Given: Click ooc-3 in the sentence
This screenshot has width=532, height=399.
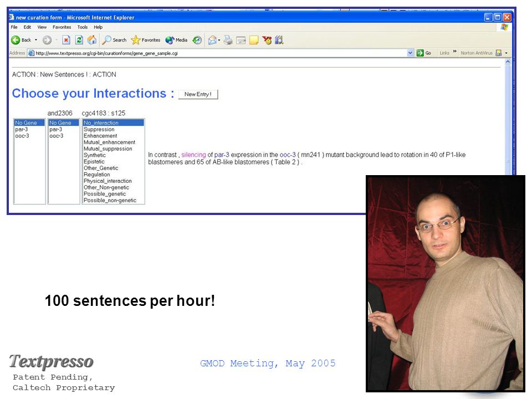Looking at the screenshot, I should click(288, 155).
